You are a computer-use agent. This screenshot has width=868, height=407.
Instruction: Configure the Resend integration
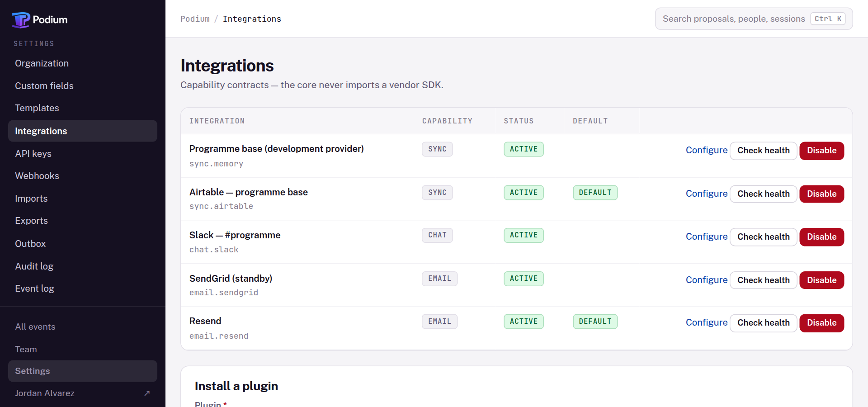click(x=707, y=323)
